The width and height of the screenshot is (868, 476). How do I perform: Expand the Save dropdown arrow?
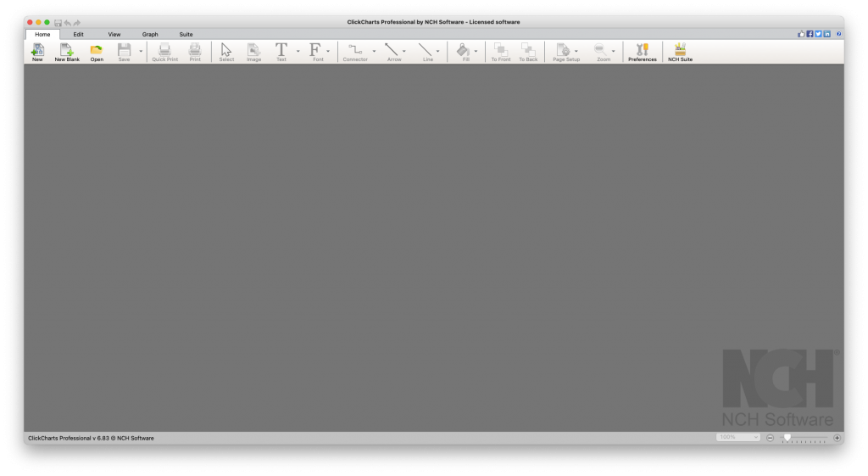tap(141, 52)
